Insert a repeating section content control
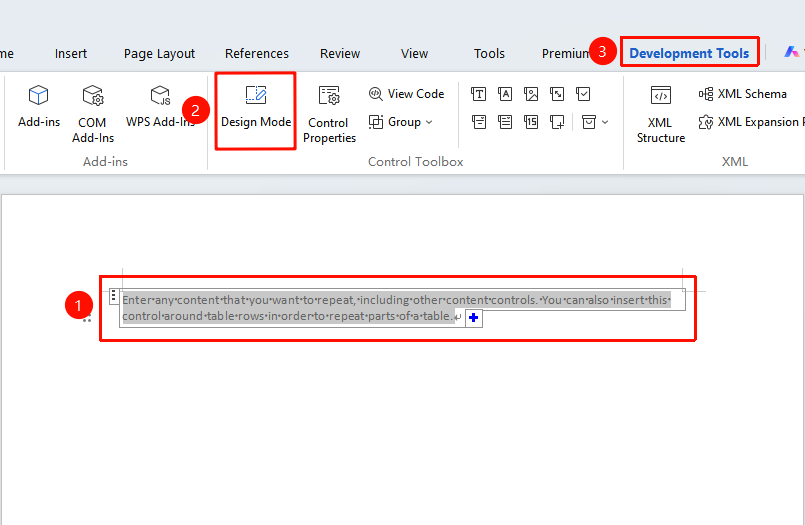Viewport: 805px width, 525px height. pyautogui.click(x=557, y=122)
